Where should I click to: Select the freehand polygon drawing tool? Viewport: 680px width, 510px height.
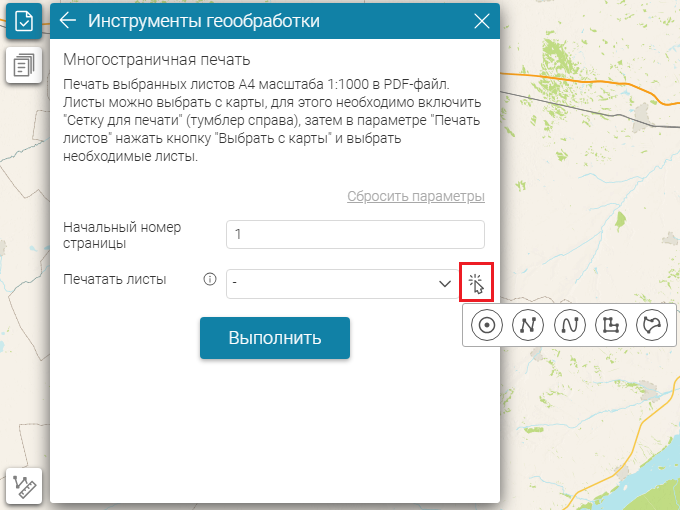[x=651, y=325]
